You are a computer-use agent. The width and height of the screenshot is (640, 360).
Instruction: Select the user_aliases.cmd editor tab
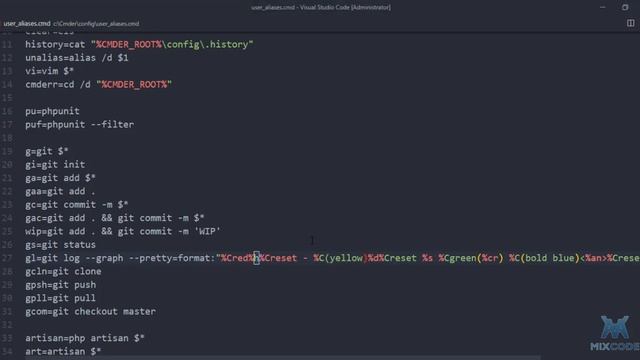[27, 24]
